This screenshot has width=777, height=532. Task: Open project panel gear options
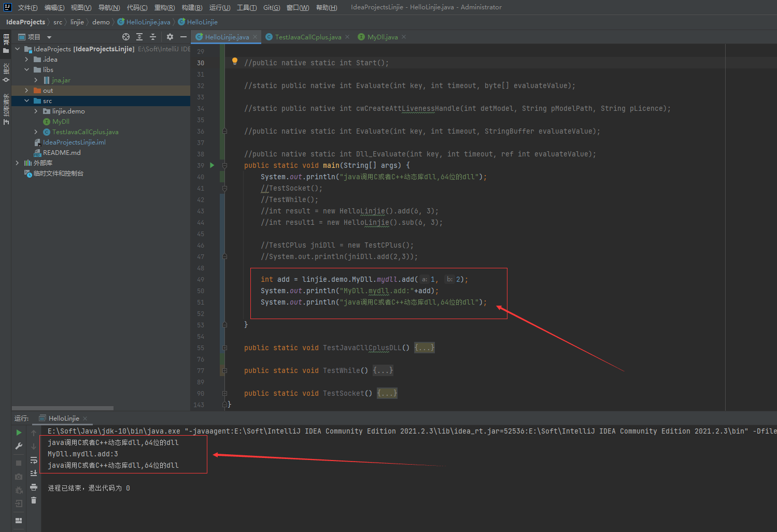(x=170, y=37)
